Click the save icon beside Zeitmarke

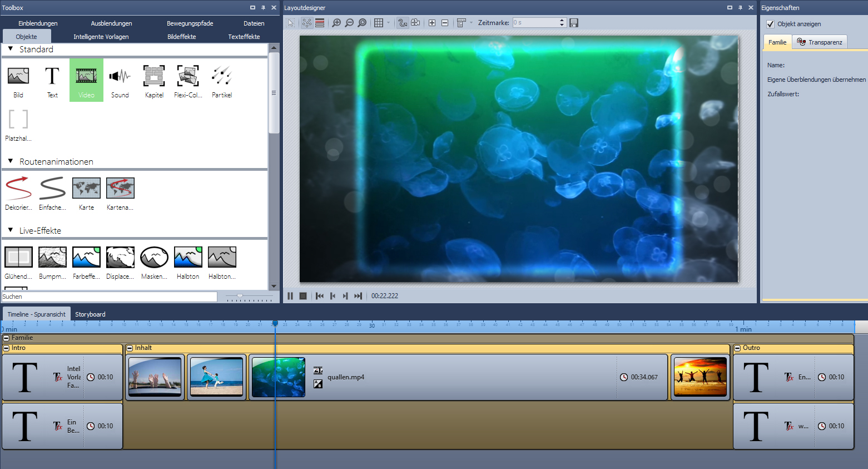click(x=574, y=23)
